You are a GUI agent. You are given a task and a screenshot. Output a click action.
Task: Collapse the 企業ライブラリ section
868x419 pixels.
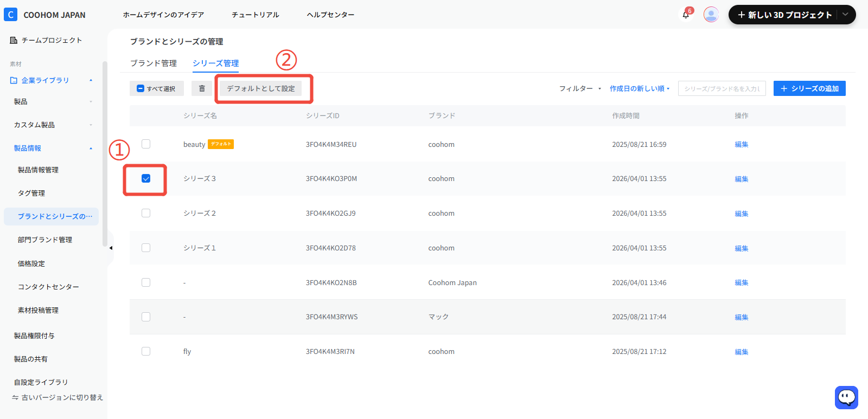coord(91,80)
